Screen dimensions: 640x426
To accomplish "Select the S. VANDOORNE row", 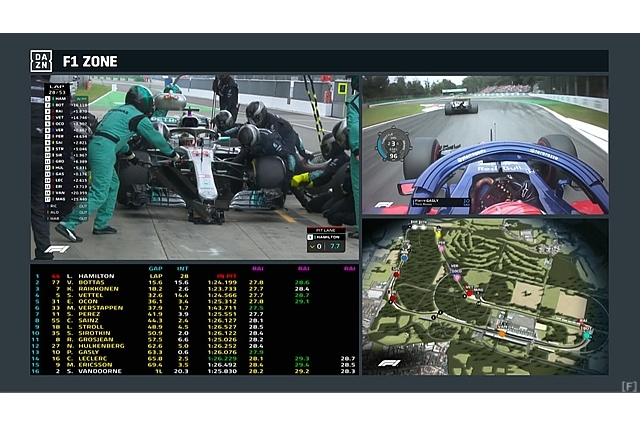I will click(194, 371).
